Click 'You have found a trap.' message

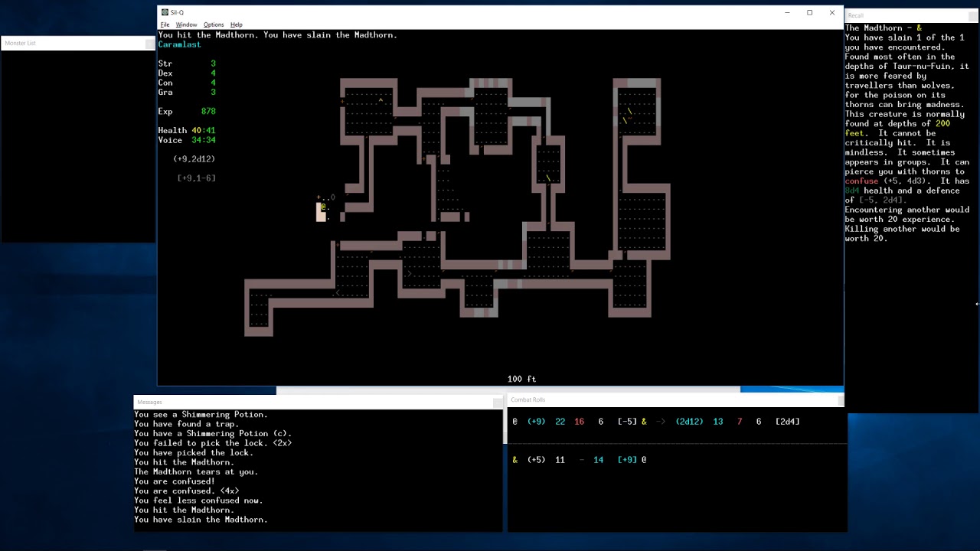tap(187, 424)
